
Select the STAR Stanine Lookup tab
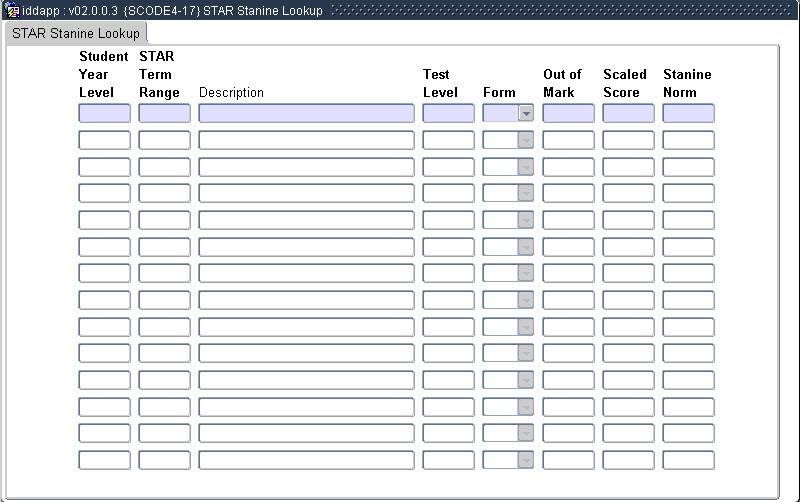[x=76, y=33]
